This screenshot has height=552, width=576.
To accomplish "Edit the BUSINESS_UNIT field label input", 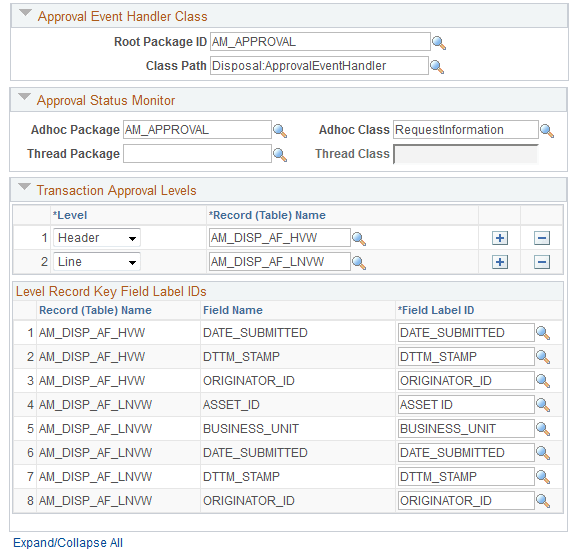I will pos(466,429).
